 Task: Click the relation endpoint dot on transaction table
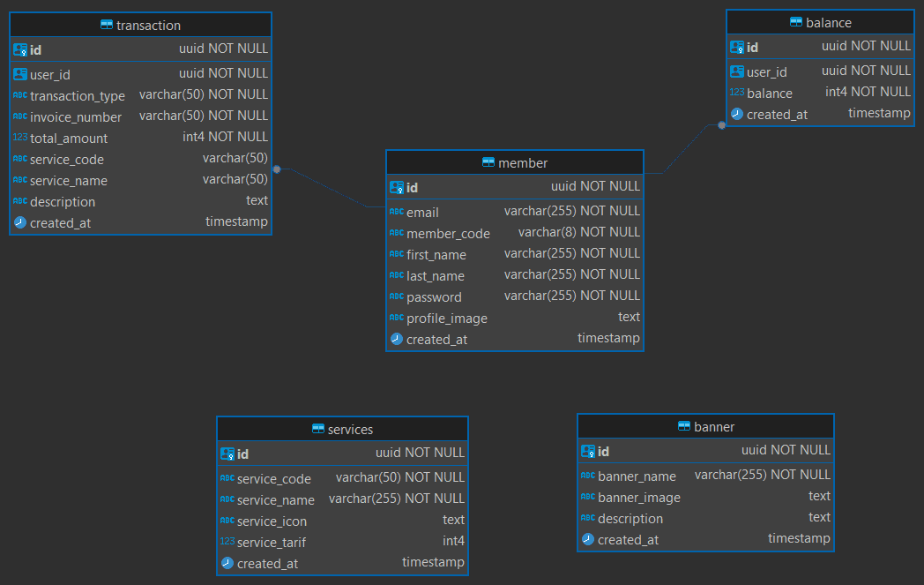coord(276,169)
